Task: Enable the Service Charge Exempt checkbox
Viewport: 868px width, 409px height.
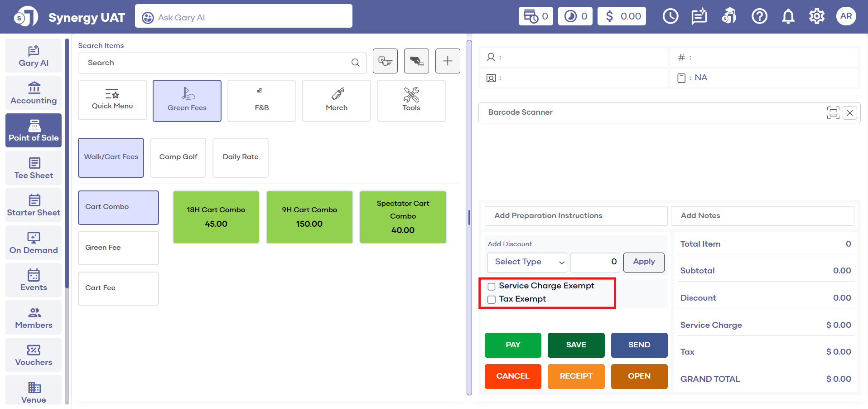Action: click(492, 287)
